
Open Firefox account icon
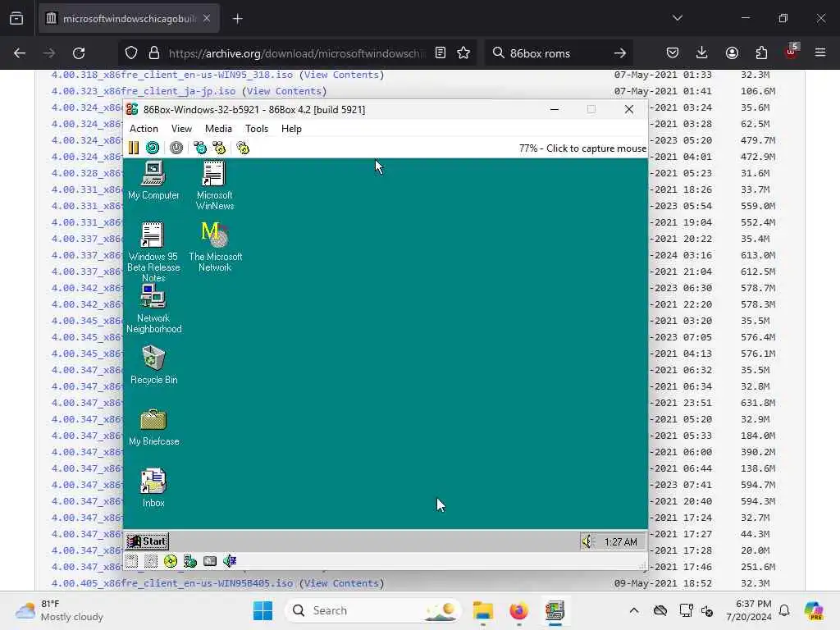[732, 52]
